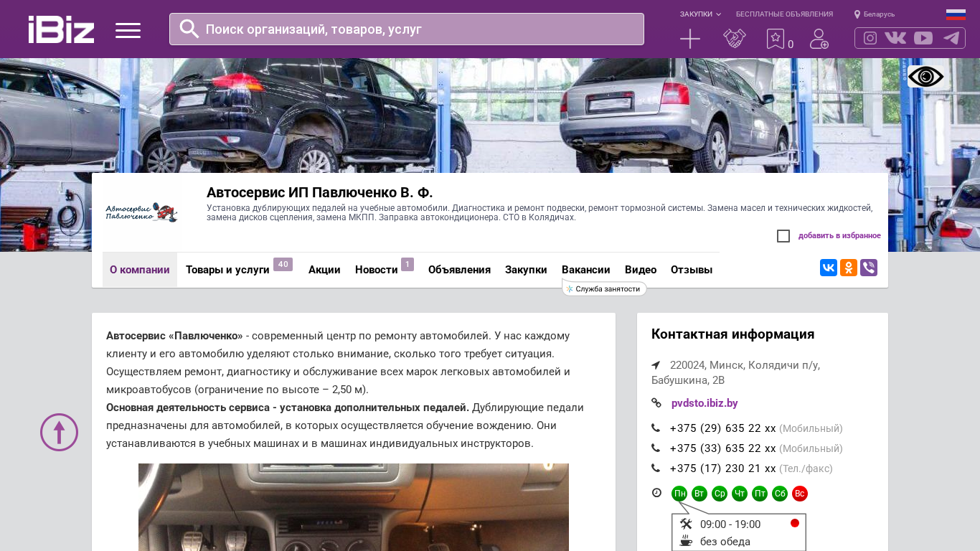Focus the organization search input field
This screenshot has width=980, height=551.
(407, 29)
